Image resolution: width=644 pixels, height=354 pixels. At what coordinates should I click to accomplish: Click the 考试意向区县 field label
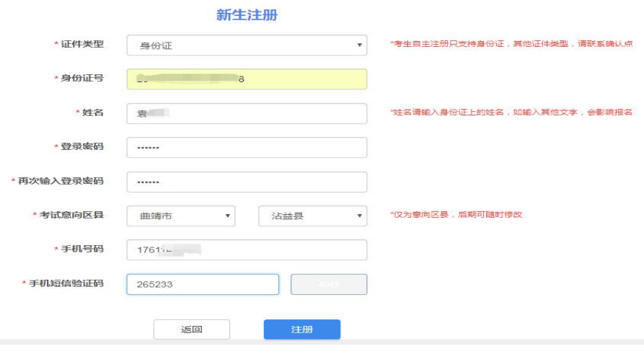tap(71, 216)
